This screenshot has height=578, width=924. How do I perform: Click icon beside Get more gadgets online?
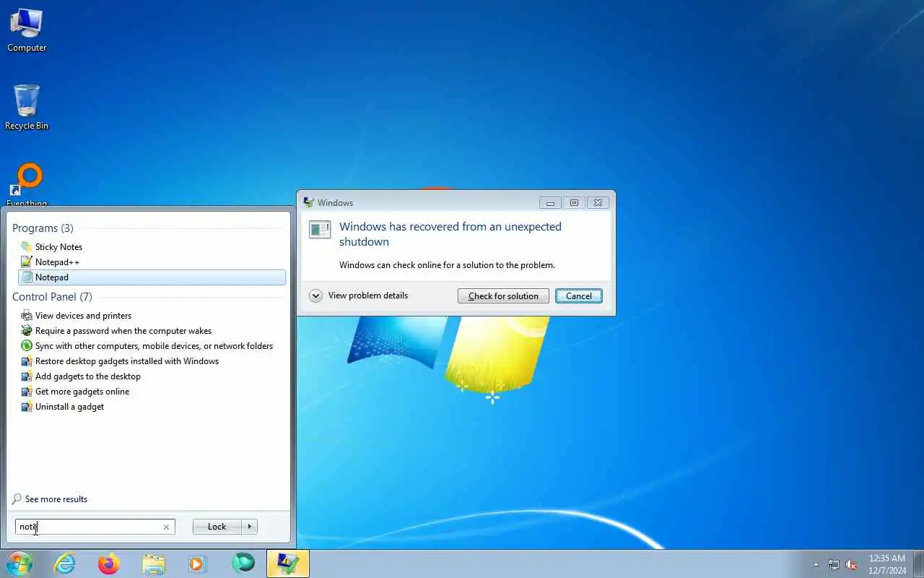coord(27,391)
